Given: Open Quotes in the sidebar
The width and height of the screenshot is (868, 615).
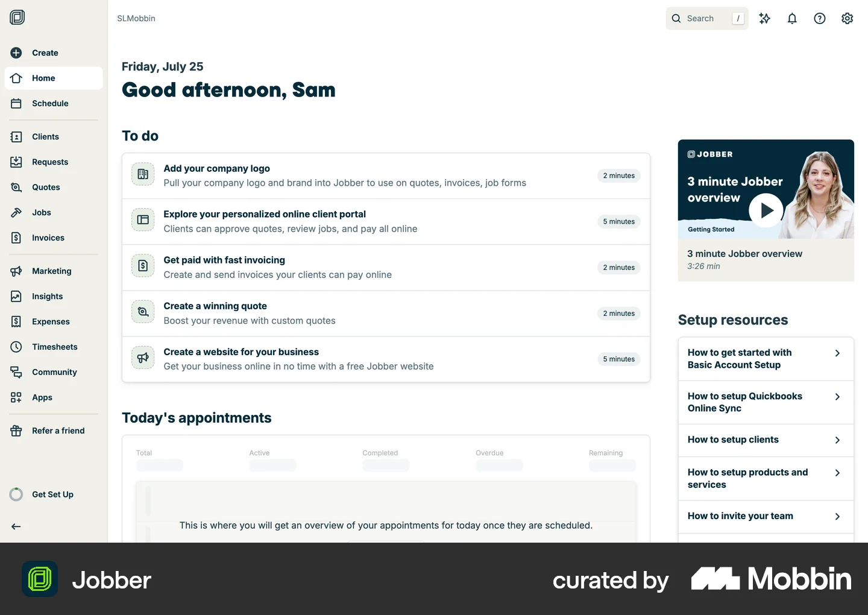Looking at the screenshot, I should pyautogui.click(x=54, y=188).
